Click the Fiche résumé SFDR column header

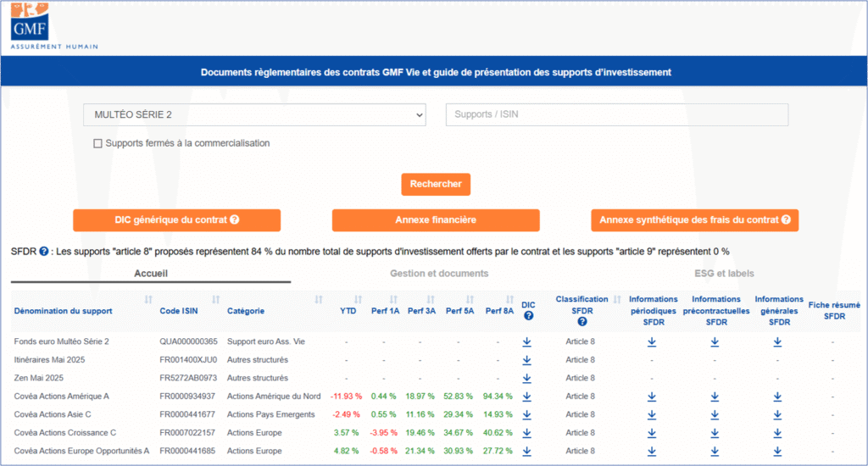tap(834, 310)
